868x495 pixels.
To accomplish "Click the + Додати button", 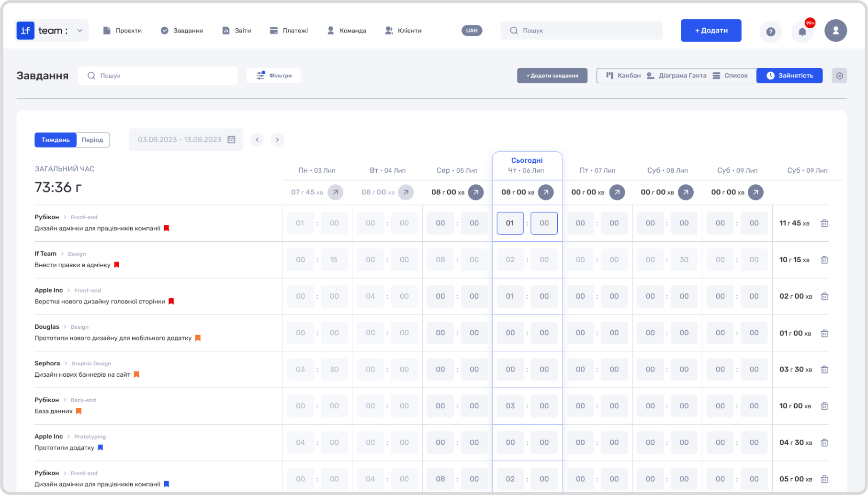I will [x=711, y=31].
